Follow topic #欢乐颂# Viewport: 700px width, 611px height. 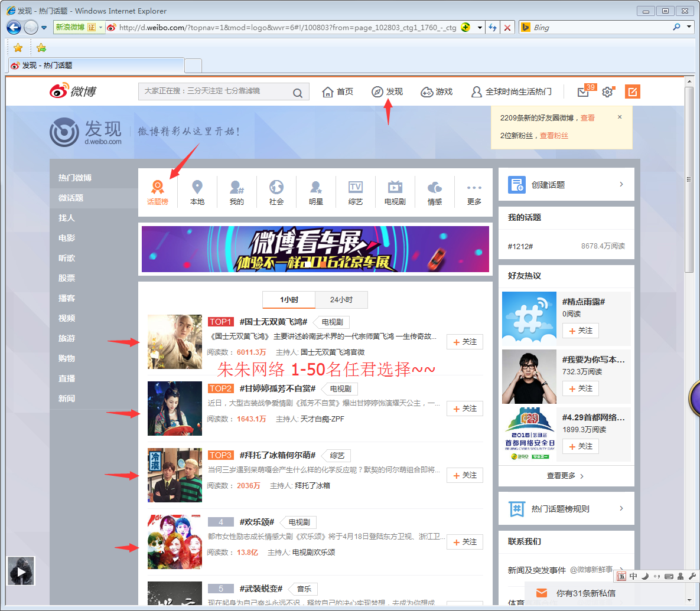(465, 542)
